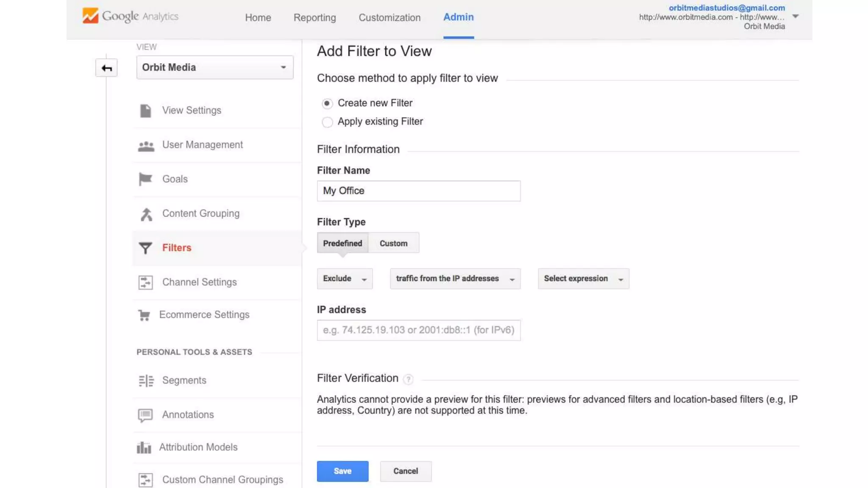Expand the Exclude dropdown
Viewport: 868px width, 488px height.
click(345, 279)
